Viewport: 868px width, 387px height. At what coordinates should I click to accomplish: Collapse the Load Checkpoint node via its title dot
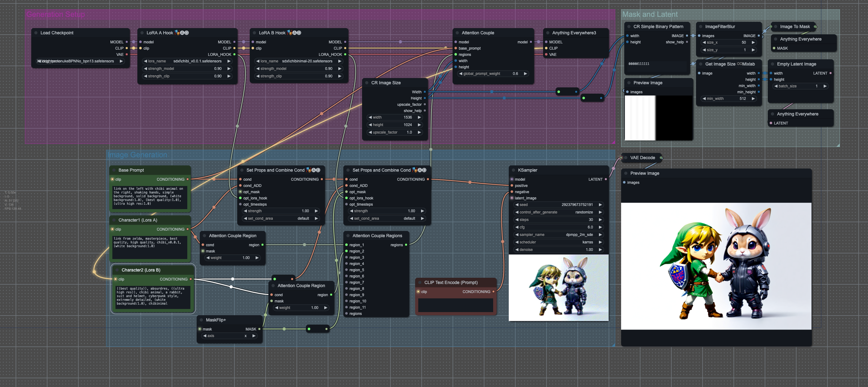click(36, 33)
